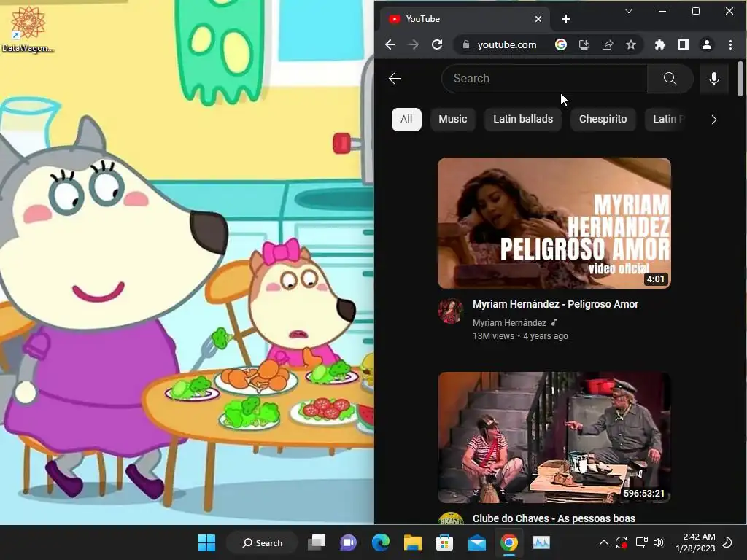Click the YouTube page scrollbar

(x=740, y=79)
